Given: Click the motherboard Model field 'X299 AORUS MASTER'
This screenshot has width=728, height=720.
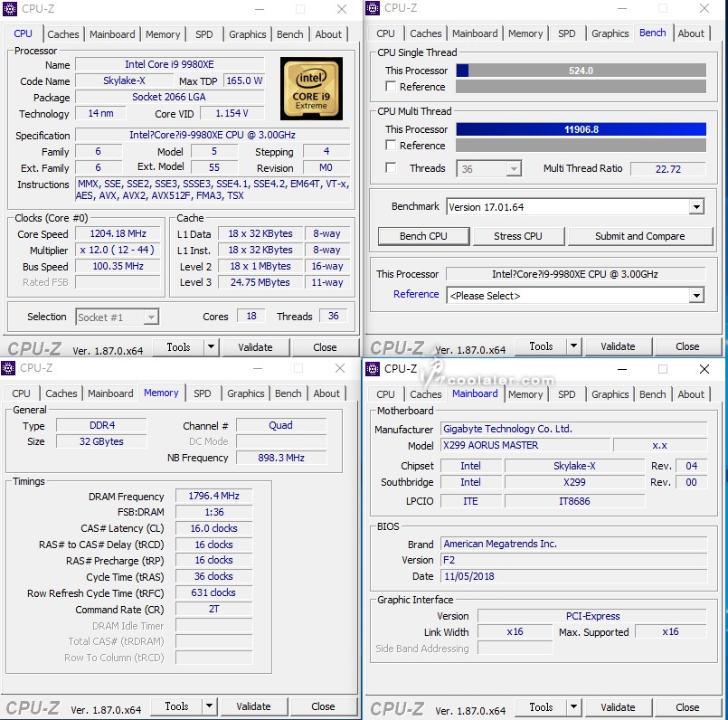Looking at the screenshot, I should (525, 445).
